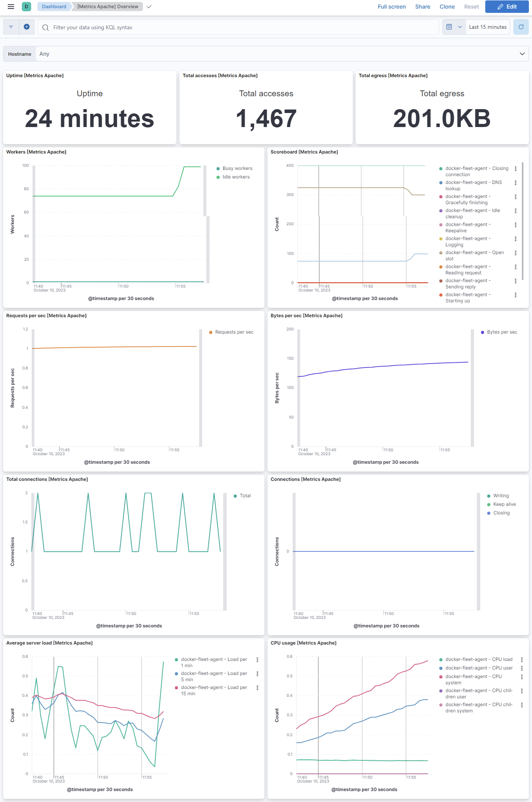Open the calendar date quick menu
This screenshot has width=532, height=802.
(454, 27)
